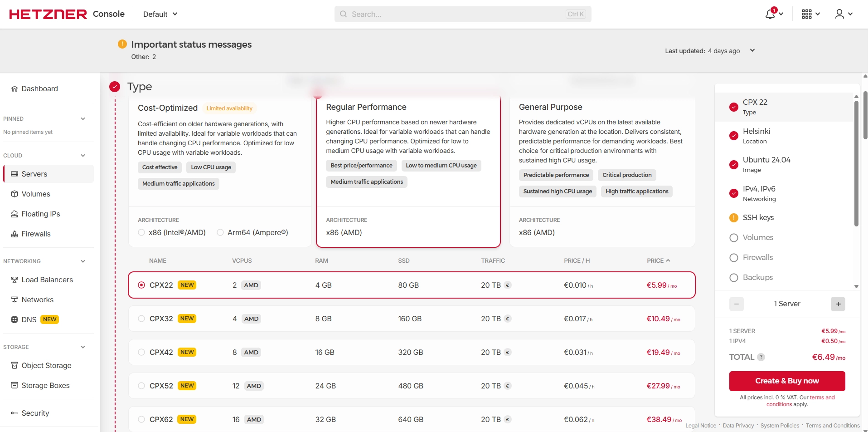This screenshot has height=432, width=868.
Task: Select Arm64 (Ampere) architecture option
Action: tap(220, 232)
